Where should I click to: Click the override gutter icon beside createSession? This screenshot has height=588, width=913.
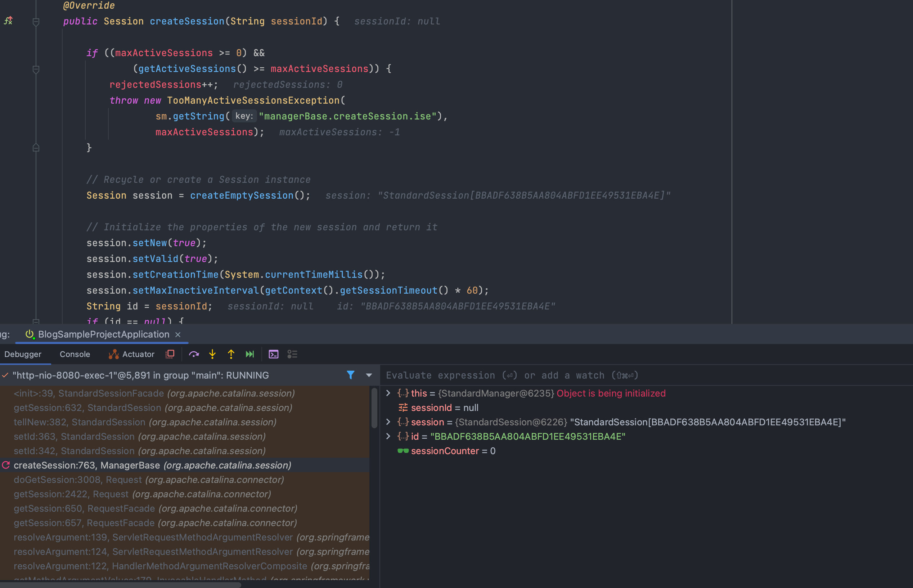8,21
